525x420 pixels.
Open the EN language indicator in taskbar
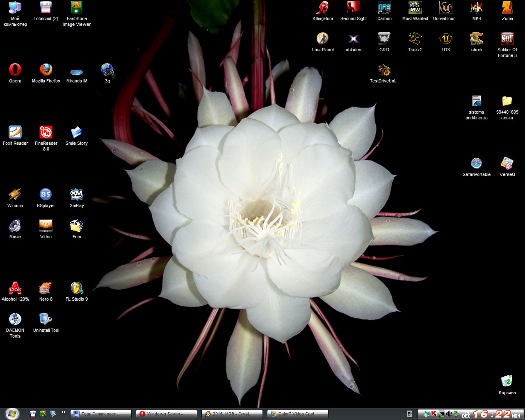pyautogui.click(x=409, y=414)
